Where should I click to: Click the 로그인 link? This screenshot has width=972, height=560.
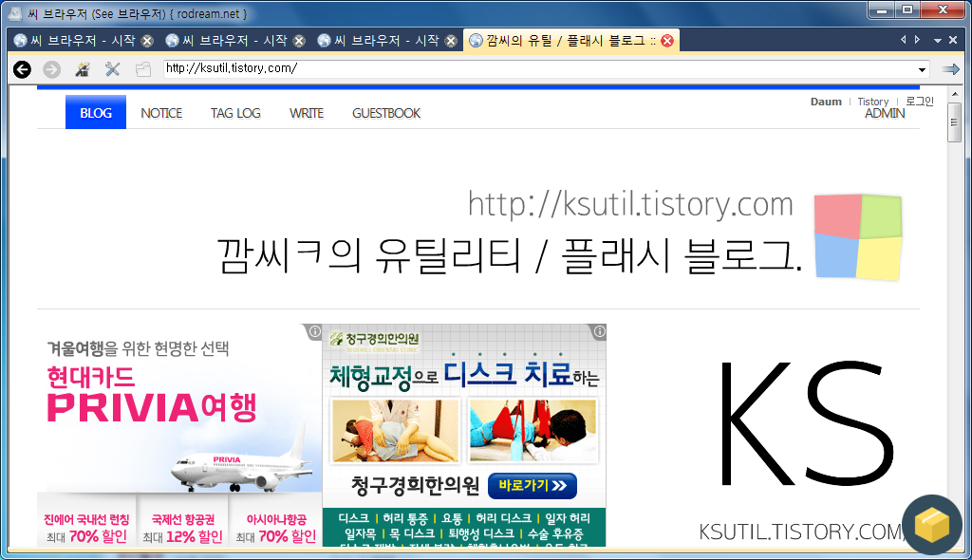919,102
